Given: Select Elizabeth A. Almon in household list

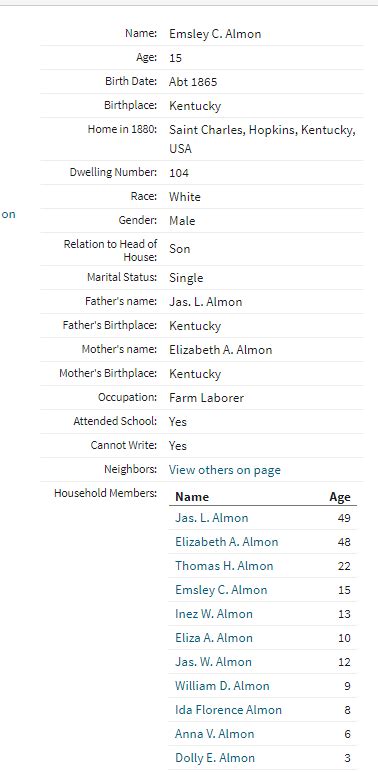Looking at the screenshot, I should click(x=226, y=542).
